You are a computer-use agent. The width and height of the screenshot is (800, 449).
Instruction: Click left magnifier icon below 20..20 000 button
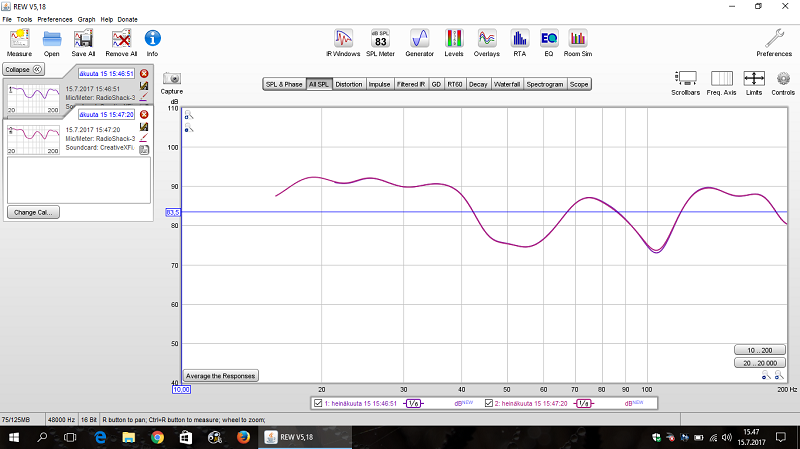click(766, 376)
